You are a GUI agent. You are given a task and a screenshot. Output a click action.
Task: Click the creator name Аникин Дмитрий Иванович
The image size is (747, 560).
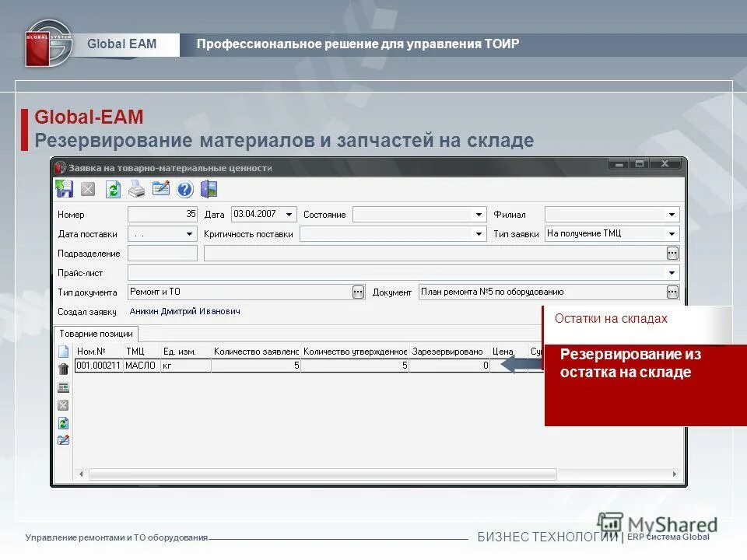click(x=185, y=311)
